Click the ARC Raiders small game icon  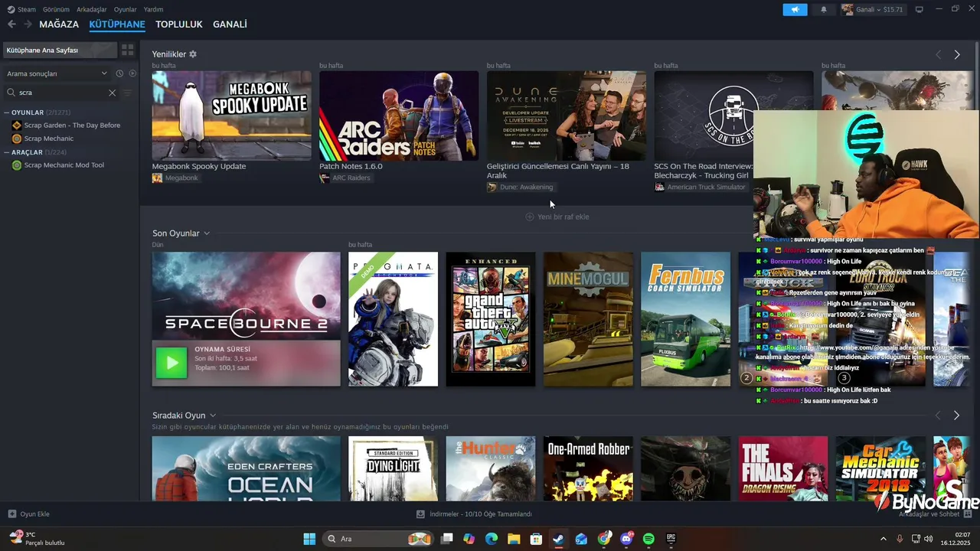325,178
